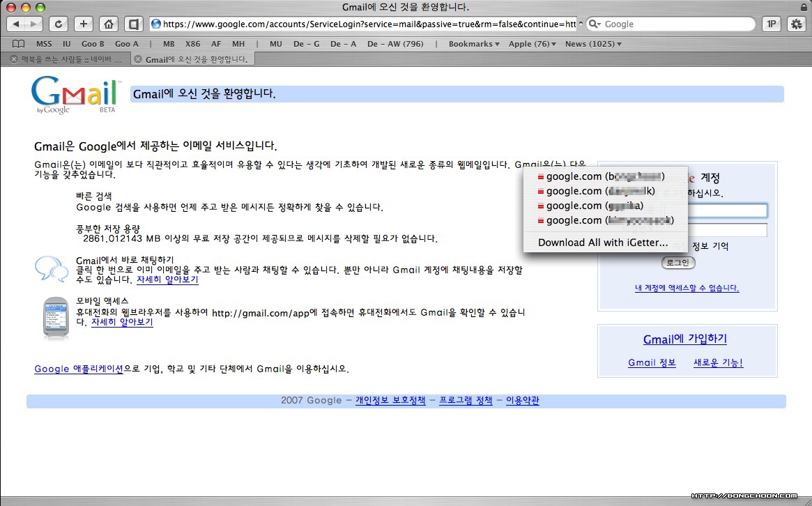812x506 pixels.
Task: Open the 새로운 기능! link
Action: 719,362
